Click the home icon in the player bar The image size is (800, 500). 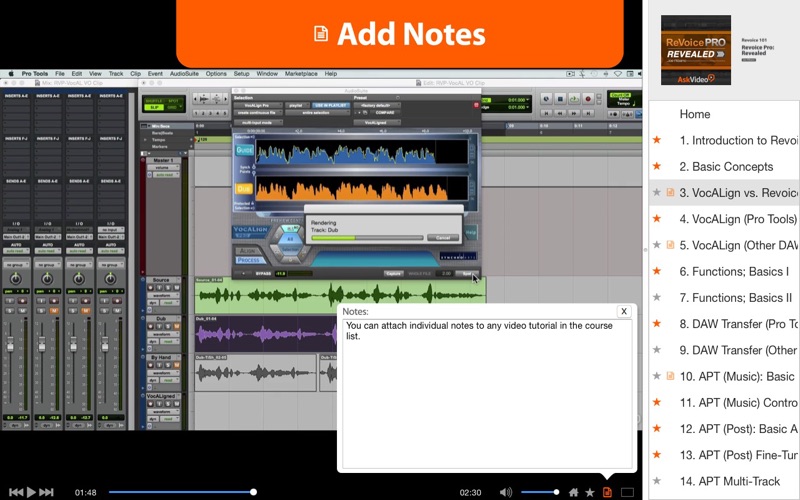coord(573,492)
